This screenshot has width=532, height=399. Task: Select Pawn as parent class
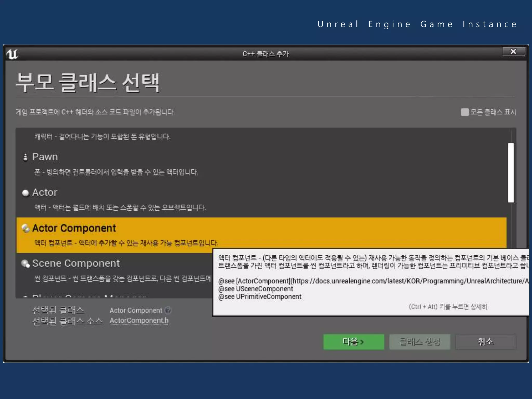point(45,157)
